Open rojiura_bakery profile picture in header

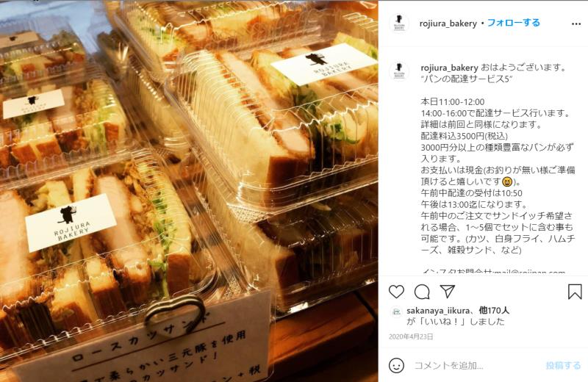399,24
